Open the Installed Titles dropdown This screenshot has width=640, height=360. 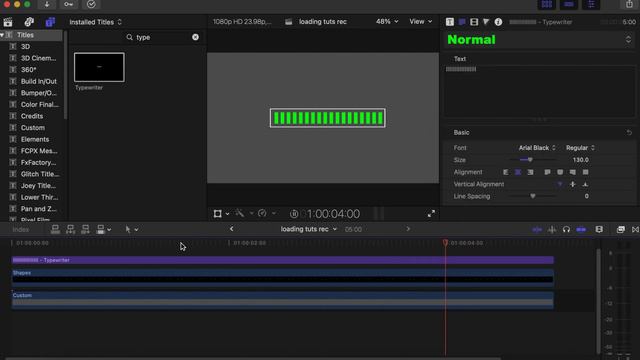pos(96,22)
